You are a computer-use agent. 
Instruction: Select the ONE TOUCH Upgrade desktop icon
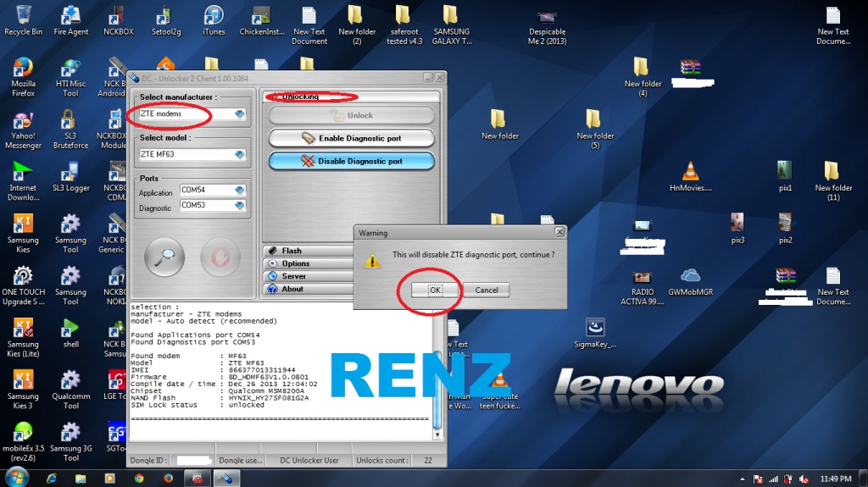click(x=23, y=285)
